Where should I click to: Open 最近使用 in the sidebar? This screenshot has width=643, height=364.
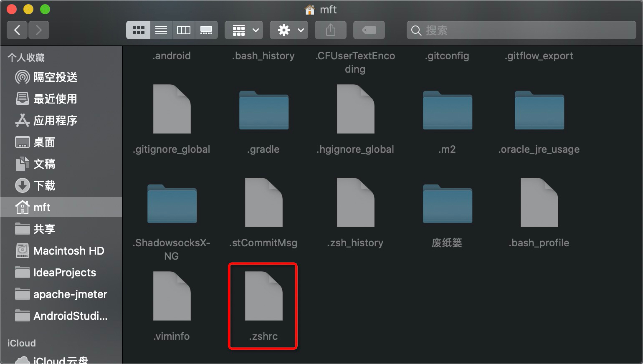click(61, 99)
